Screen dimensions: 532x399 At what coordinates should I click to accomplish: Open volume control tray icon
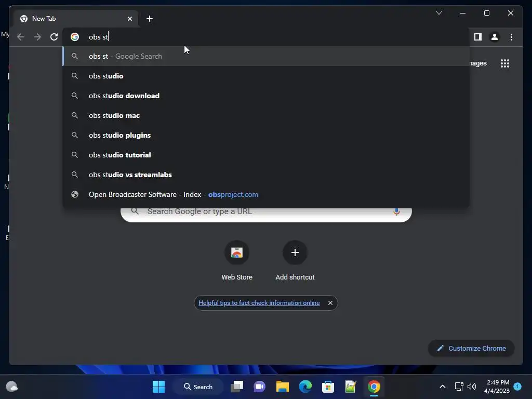(472, 387)
